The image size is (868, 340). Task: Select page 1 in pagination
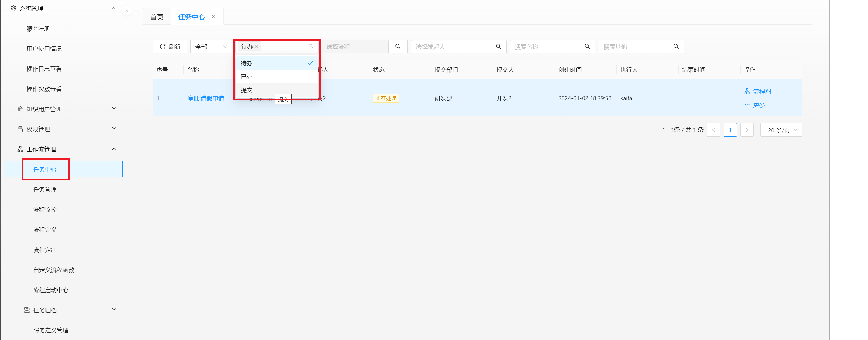click(730, 130)
